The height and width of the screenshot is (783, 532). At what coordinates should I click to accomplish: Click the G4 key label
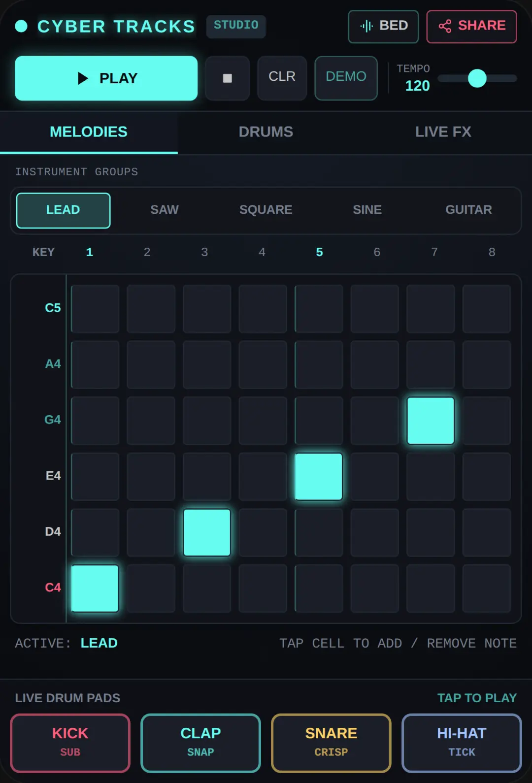coord(53,420)
